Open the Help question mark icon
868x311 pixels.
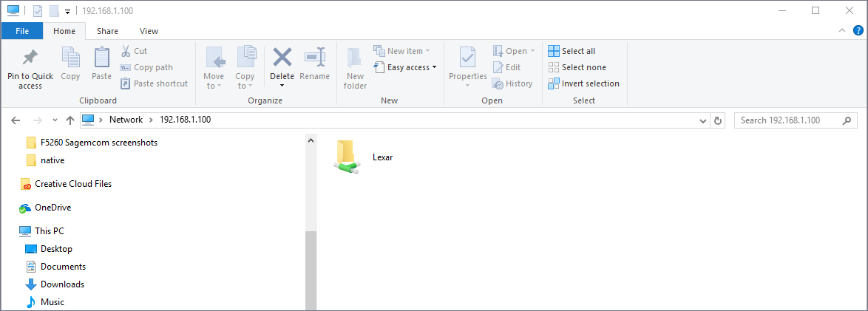tap(858, 31)
